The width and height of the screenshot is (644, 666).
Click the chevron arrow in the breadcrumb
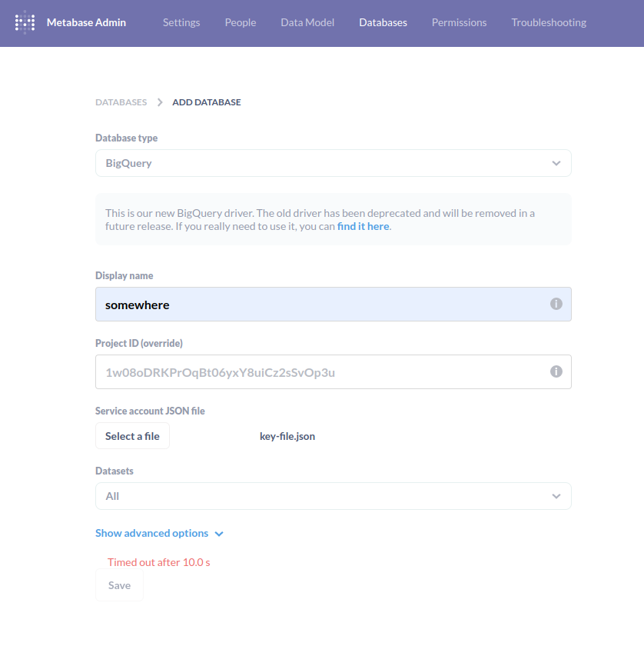[x=159, y=101]
